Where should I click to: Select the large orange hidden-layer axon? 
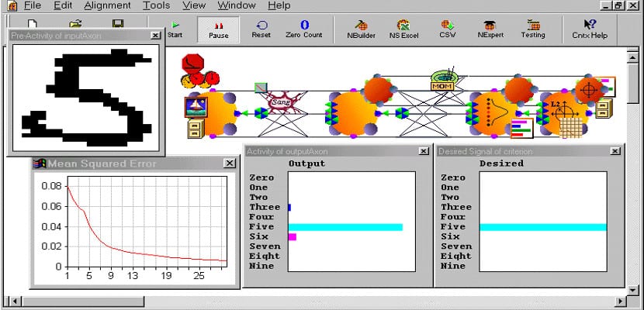pyautogui.click(x=353, y=114)
